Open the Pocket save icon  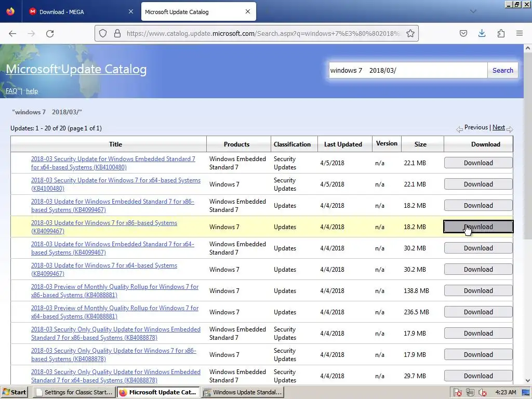tap(463, 33)
